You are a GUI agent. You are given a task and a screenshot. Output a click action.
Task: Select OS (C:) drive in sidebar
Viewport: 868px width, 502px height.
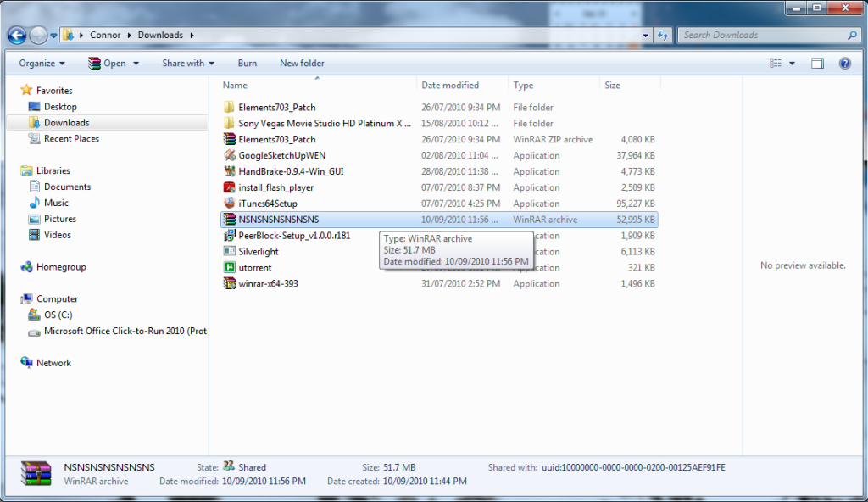(x=58, y=315)
